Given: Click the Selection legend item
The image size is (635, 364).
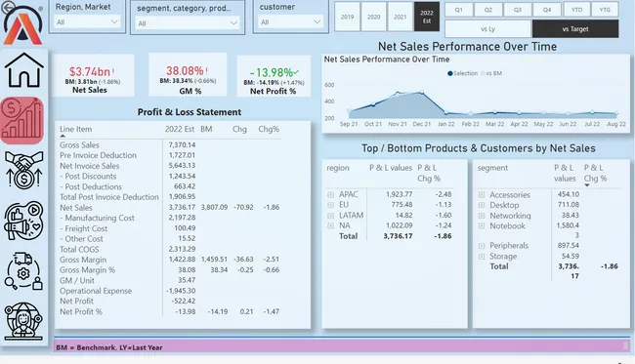Looking at the screenshot, I should coord(462,73).
